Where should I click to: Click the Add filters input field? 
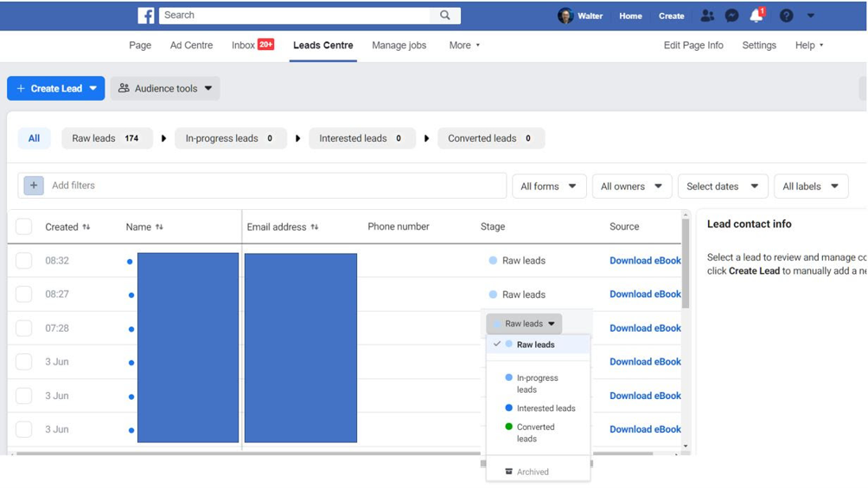tap(276, 186)
